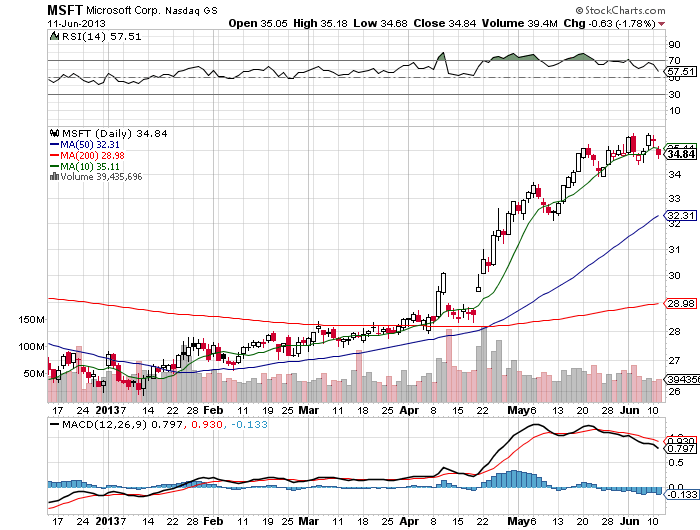Click the blue -0.133 histogram value in MACD legend

(x=250, y=424)
